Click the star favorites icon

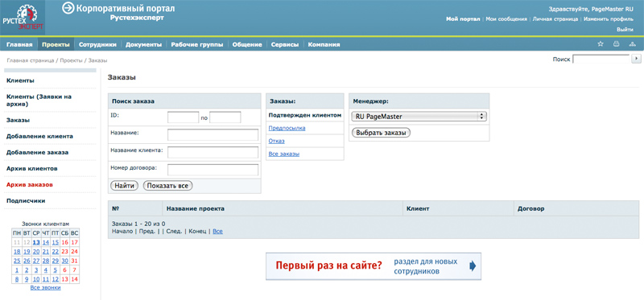coord(601,44)
